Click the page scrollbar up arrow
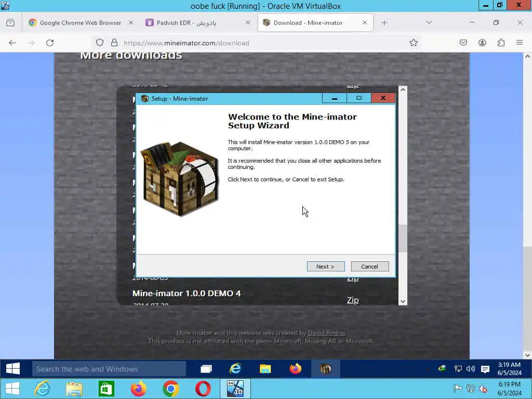This screenshot has height=399, width=532. (527, 57)
